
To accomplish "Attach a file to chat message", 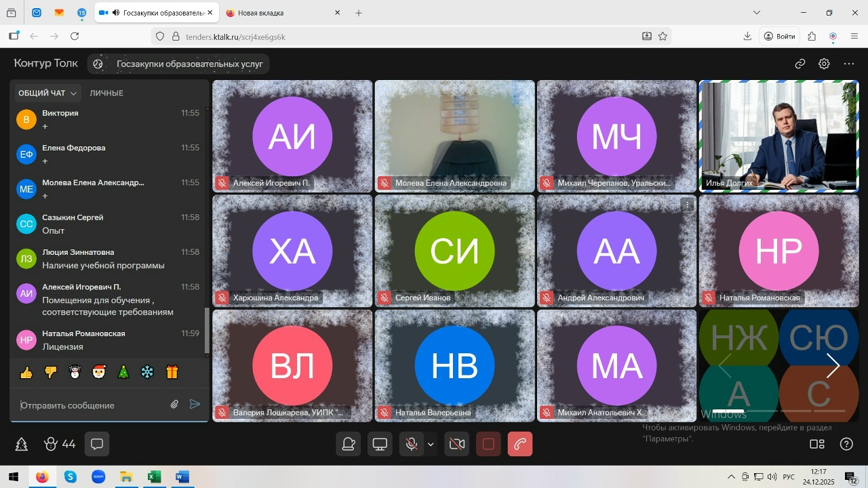I will (x=174, y=405).
